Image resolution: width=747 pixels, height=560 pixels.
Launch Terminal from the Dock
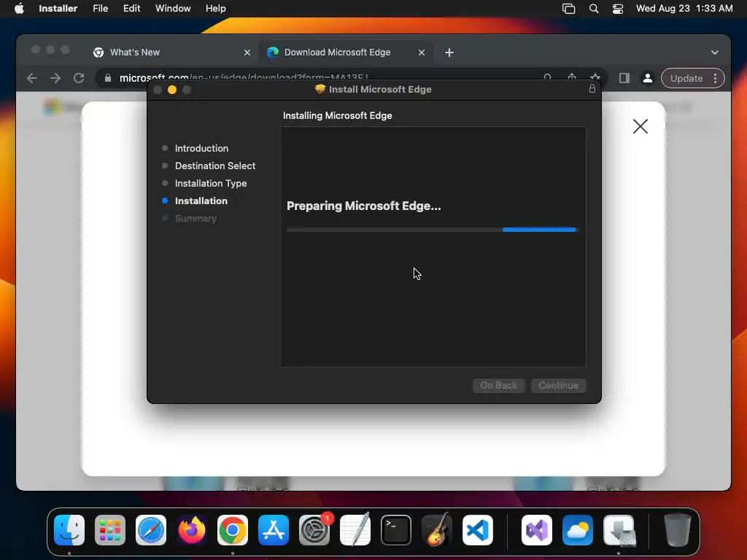click(x=396, y=530)
